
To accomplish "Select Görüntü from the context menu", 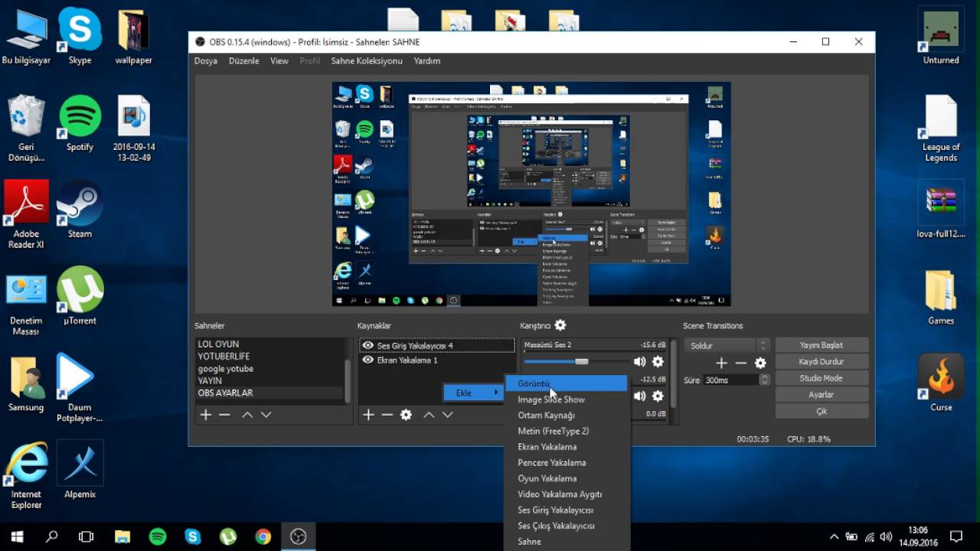I will pos(567,383).
